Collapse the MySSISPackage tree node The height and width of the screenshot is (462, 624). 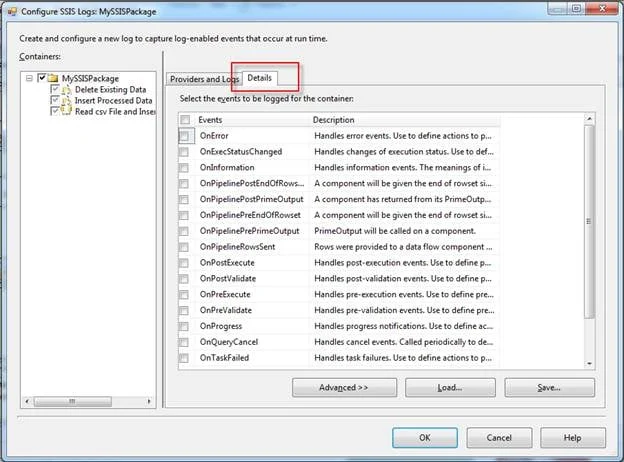[x=29, y=78]
